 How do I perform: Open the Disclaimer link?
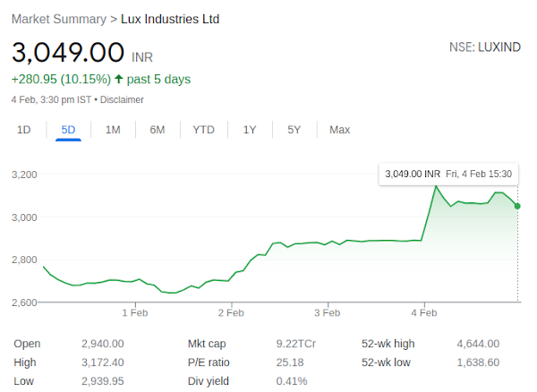point(122,100)
